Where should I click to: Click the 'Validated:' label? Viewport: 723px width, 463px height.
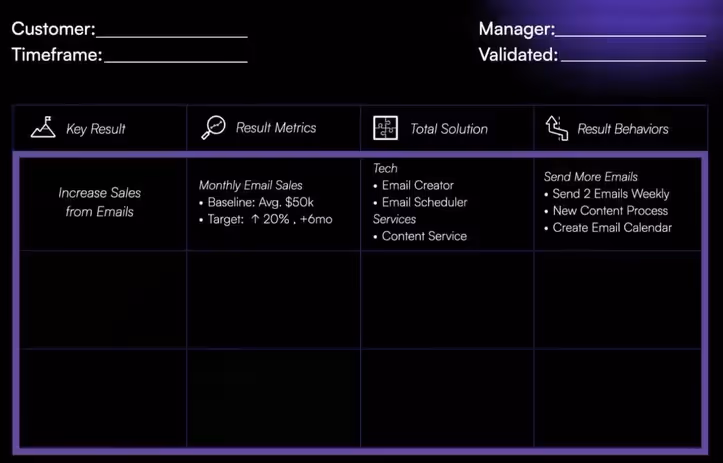518,55
